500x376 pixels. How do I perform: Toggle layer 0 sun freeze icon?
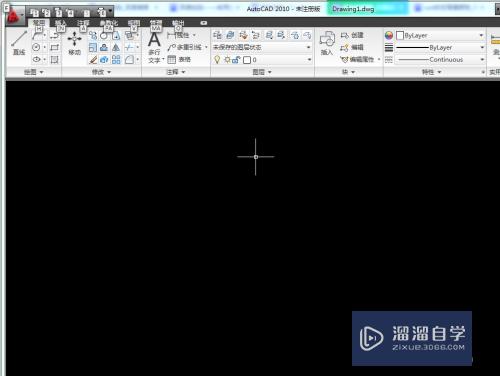coord(228,60)
